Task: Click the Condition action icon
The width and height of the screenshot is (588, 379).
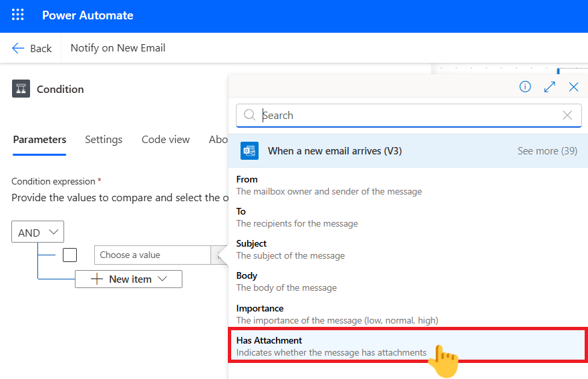Action: tap(21, 89)
